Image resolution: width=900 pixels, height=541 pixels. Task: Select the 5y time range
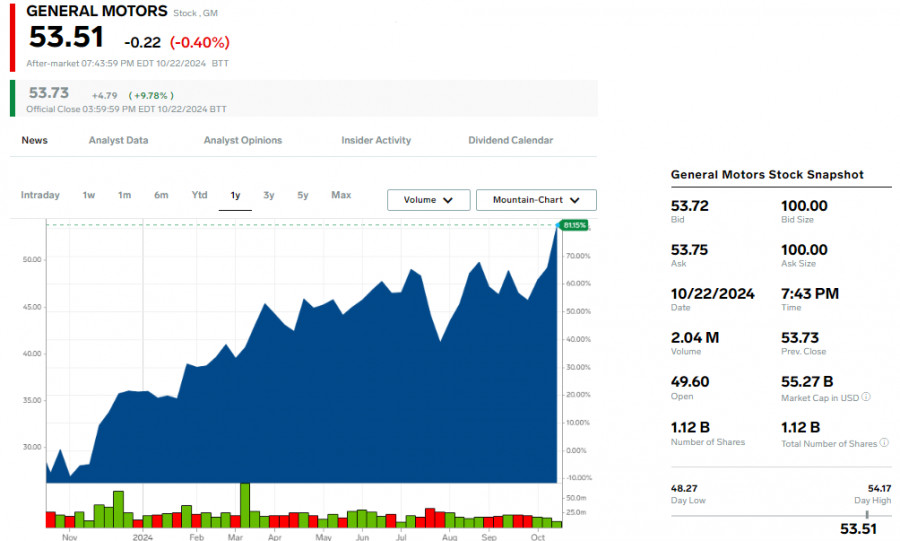point(302,195)
